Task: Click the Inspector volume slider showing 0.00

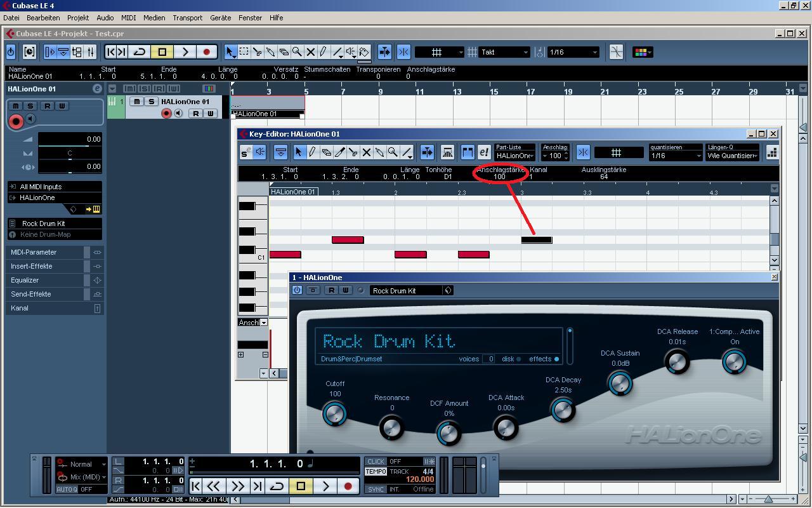Action: [70, 139]
